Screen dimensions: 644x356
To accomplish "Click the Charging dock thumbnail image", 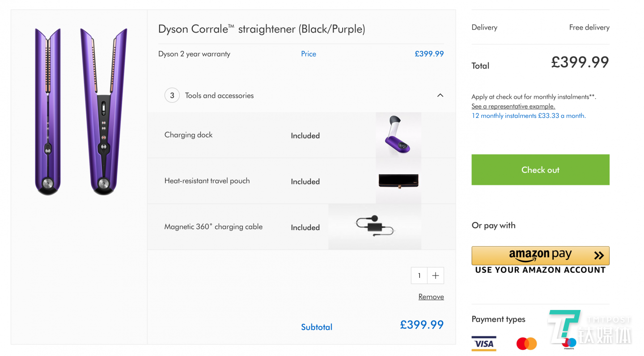I will (398, 135).
